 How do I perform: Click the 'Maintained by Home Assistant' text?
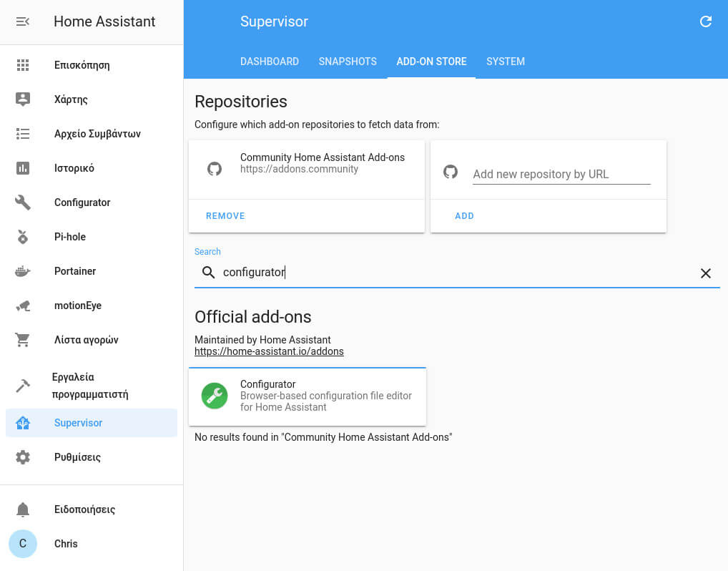262,340
